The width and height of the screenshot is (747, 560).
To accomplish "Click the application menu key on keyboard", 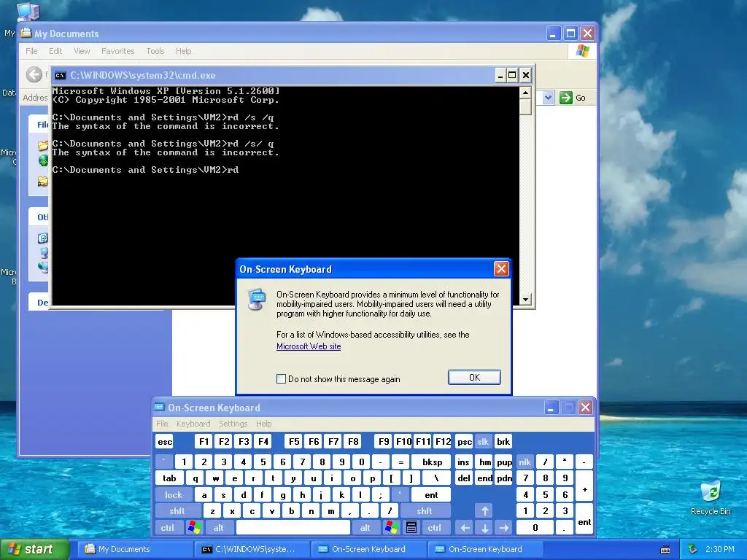I will click(x=411, y=527).
